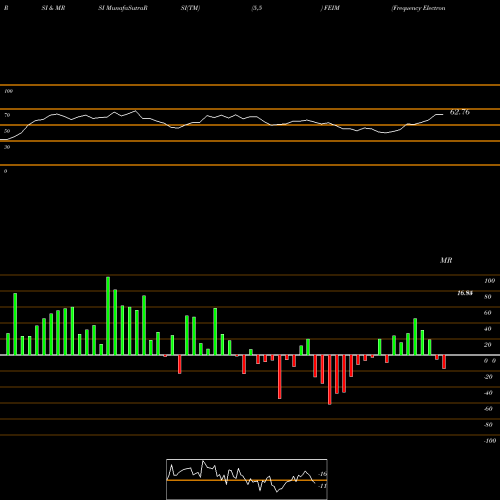Click the '-60' MR axis label
Screen dimensions: 500x500
pos(488,409)
